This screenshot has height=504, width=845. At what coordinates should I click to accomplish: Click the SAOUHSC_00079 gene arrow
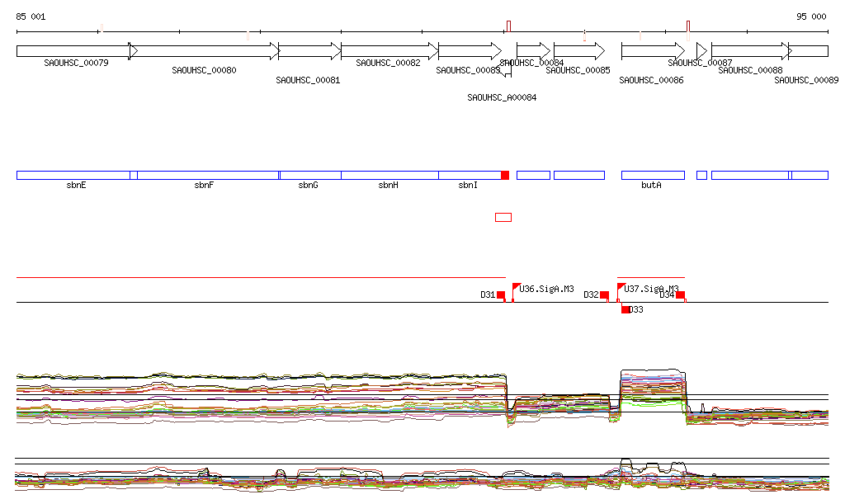(x=77, y=51)
